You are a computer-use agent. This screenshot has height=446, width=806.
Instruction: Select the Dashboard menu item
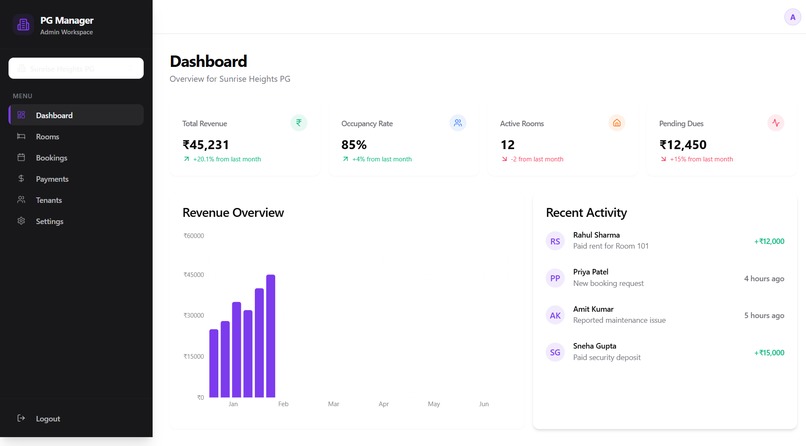point(76,115)
